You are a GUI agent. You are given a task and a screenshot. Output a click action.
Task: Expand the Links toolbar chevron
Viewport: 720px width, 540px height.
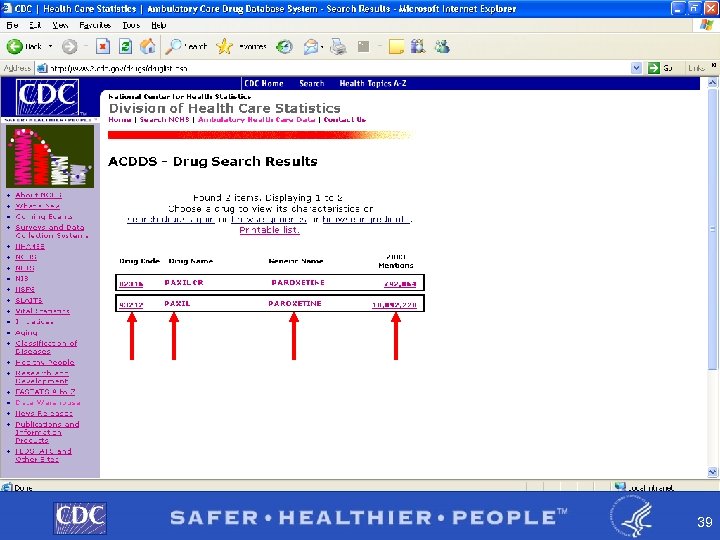coord(714,66)
